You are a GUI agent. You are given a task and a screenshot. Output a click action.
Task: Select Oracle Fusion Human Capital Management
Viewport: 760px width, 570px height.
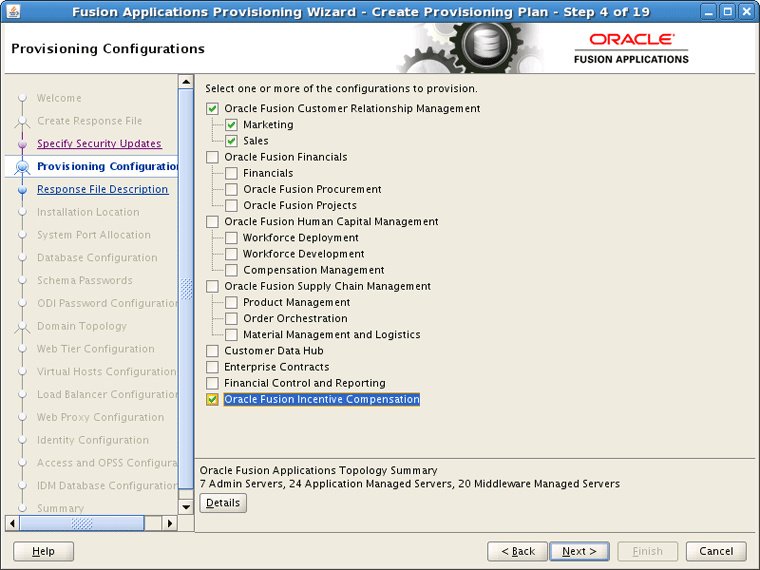pos(212,222)
